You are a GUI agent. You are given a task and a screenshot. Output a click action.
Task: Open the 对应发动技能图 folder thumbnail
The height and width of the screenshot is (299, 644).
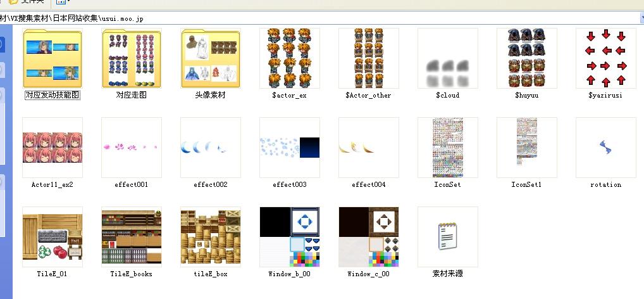53,58
